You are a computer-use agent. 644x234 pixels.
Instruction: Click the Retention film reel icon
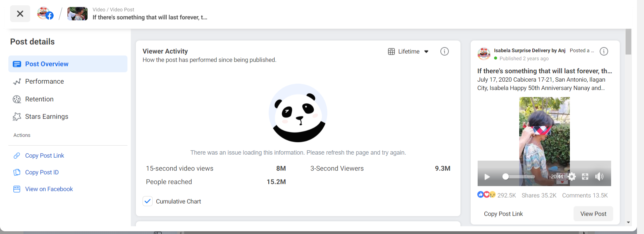(x=17, y=99)
